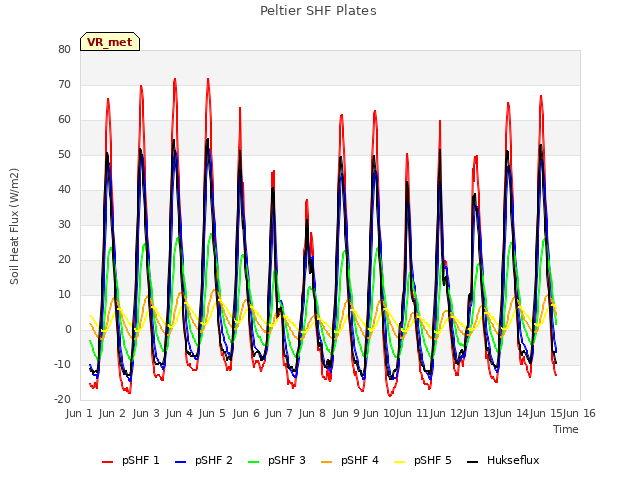Click the green pSHF 3 legend swatch

click(x=253, y=462)
